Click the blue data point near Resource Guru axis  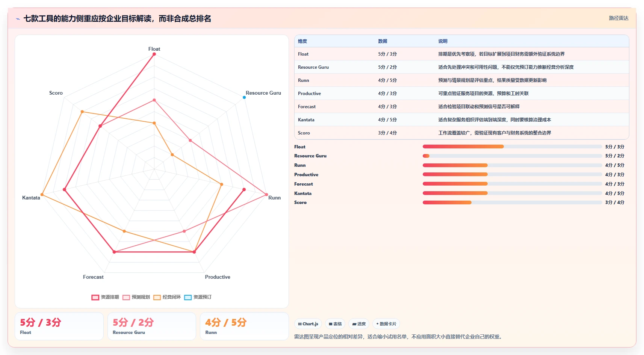(244, 97)
